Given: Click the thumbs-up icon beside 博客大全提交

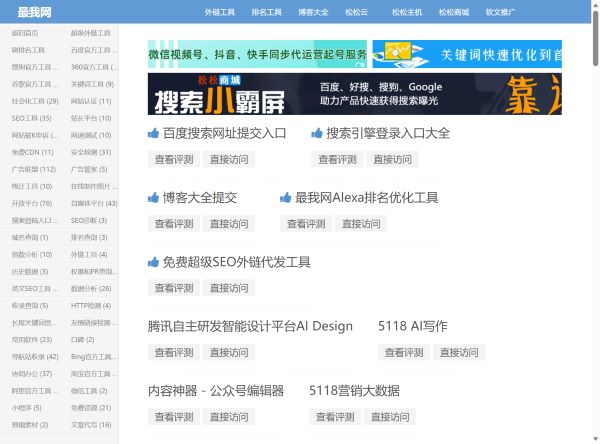Looking at the screenshot, I should coord(154,198).
